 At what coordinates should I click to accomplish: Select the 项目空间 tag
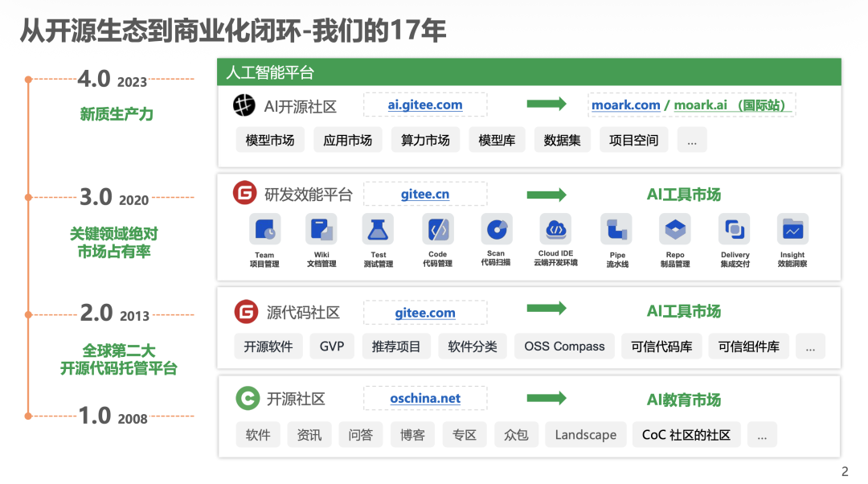(634, 140)
